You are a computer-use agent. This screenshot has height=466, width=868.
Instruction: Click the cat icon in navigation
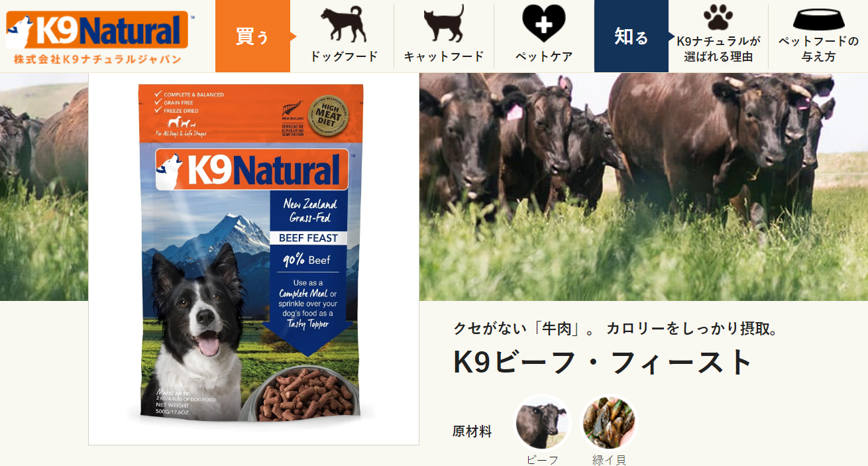tap(444, 24)
